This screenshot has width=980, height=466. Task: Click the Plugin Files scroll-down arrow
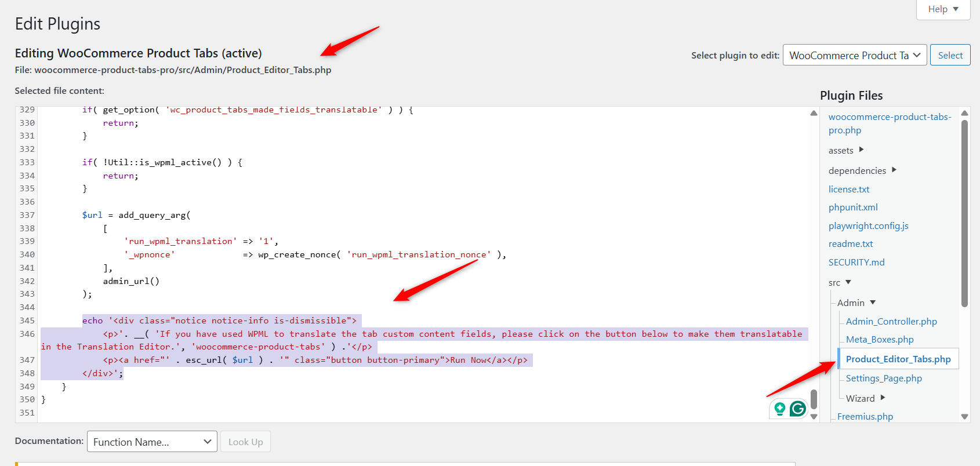pos(964,416)
